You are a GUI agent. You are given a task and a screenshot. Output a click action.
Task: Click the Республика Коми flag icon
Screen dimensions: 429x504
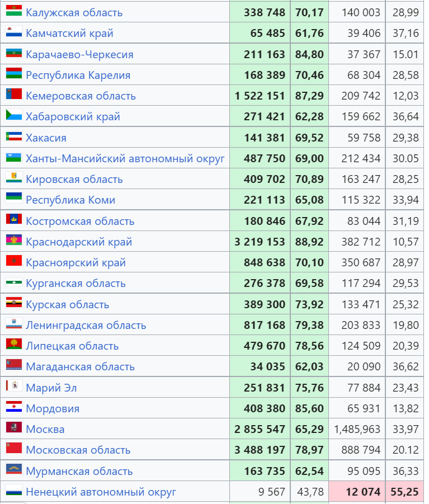(x=14, y=198)
